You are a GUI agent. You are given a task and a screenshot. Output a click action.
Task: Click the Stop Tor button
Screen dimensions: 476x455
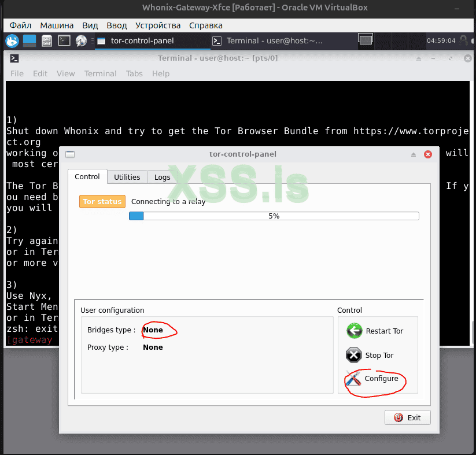click(x=370, y=355)
